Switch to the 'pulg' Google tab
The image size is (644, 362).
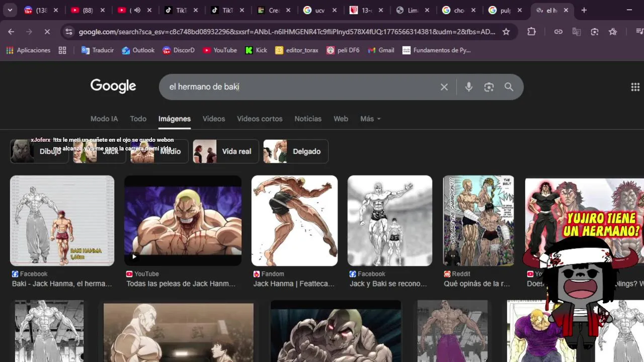505,10
